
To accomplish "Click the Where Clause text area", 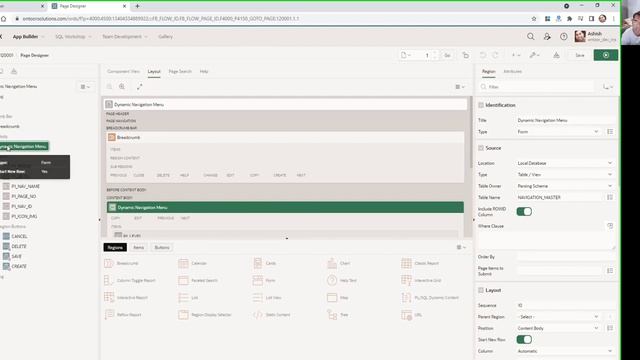I will pyautogui.click(x=546, y=240).
